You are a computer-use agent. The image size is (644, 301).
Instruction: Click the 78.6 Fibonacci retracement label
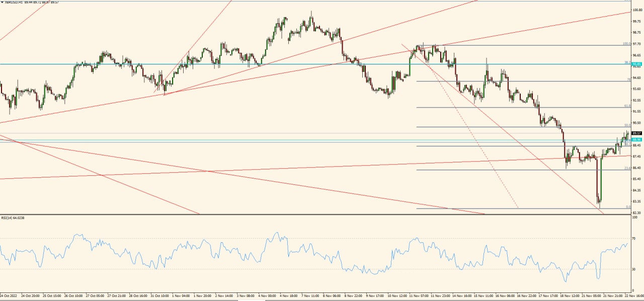[x=628, y=79]
